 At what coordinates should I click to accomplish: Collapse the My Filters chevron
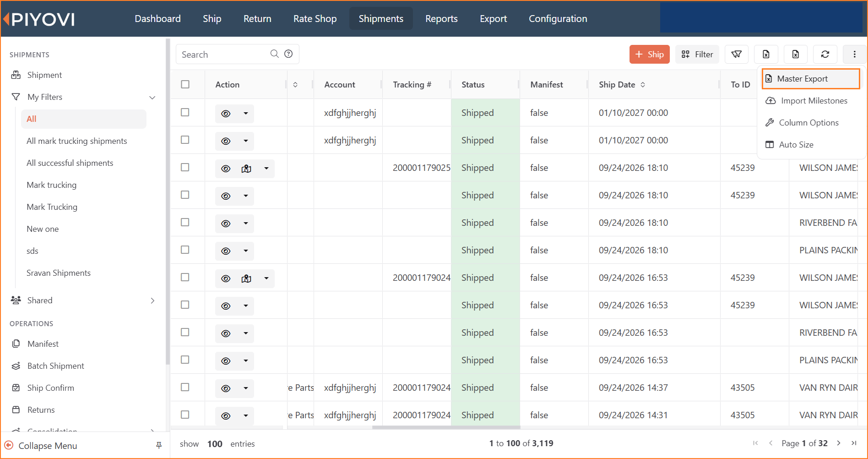(x=152, y=98)
